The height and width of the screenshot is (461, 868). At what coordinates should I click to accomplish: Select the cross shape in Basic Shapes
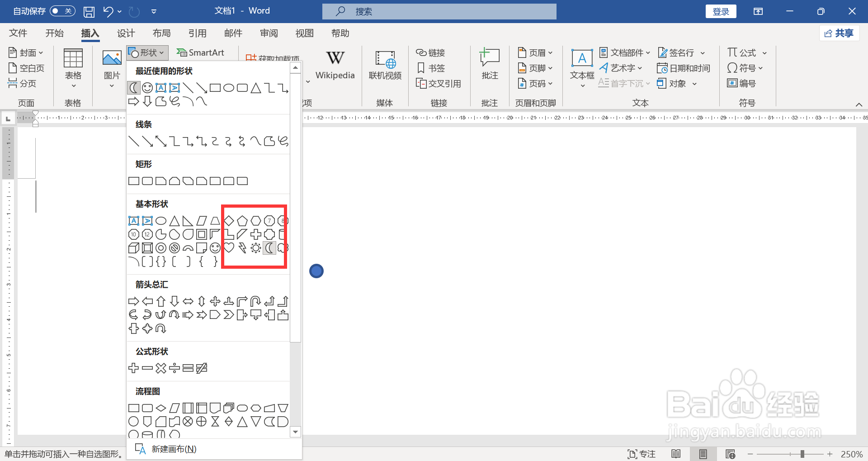[256, 234]
